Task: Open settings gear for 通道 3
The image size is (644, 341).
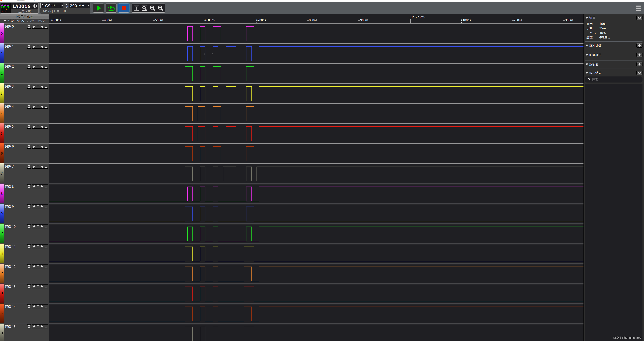Action: (x=29, y=87)
